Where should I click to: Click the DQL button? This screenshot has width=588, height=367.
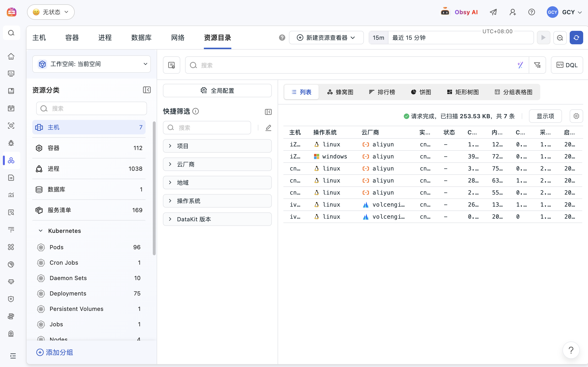click(x=567, y=65)
